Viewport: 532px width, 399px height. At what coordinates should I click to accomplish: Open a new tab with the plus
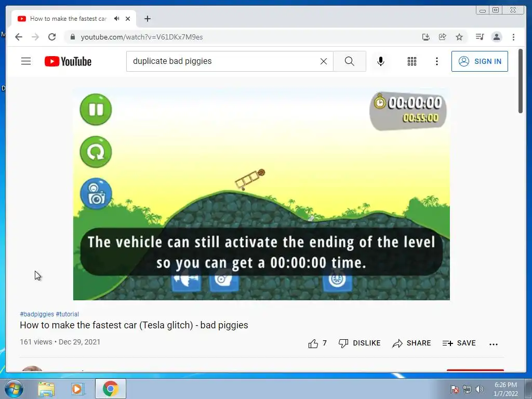[147, 19]
